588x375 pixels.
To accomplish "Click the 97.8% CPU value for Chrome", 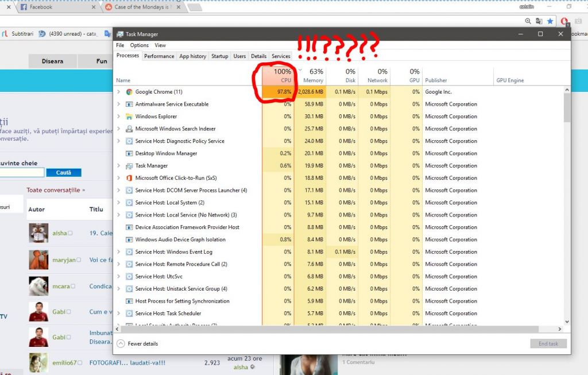I will (x=284, y=92).
